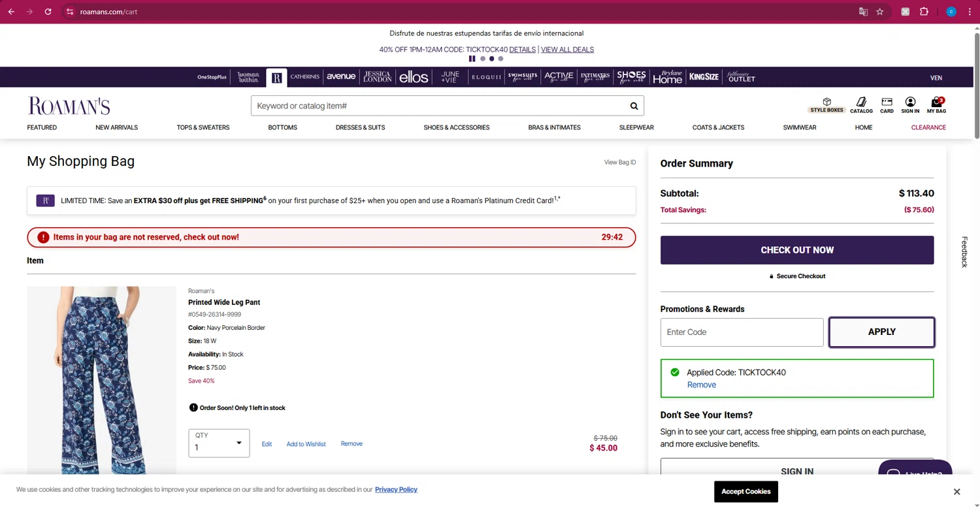The width and height of the screenshot is (980, 510).
Task: Open the Printed Wide Leg Pant thumbnail
Action: (101, 380)
